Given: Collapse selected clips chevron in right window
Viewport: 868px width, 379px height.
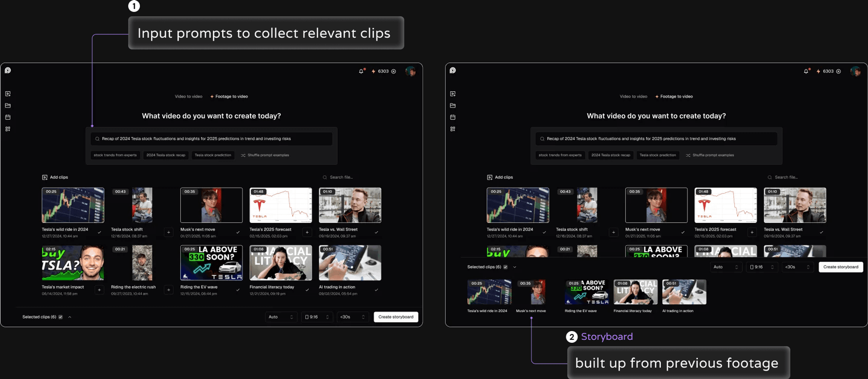Looking at the screenshot, I should [515, 267].
